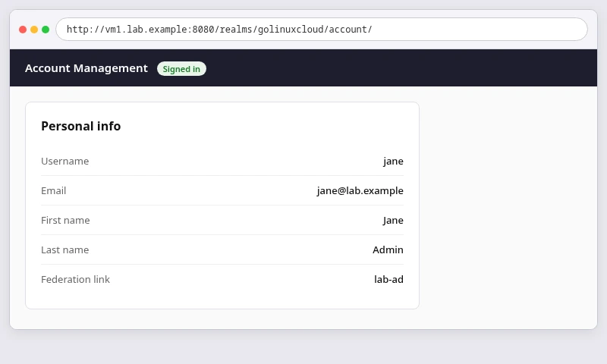The width and height of the screenshot is (607, 364).
Task: Click the Account Management header title
Action: [x=86, y=68]
